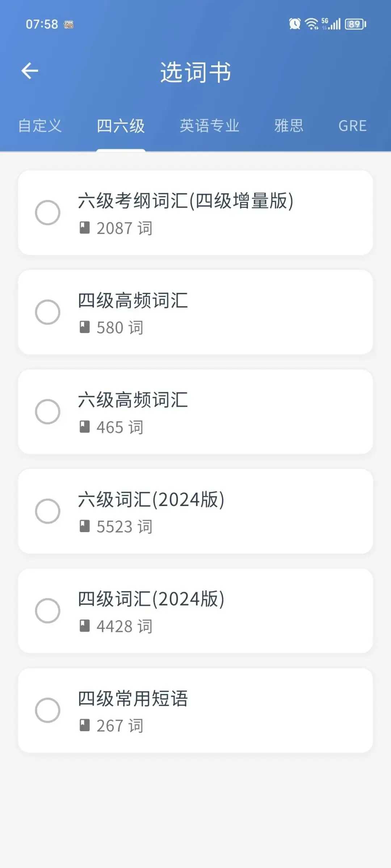Open the GRE tab
This screenshot has width=391, height=868.
[x=352, y=126]
